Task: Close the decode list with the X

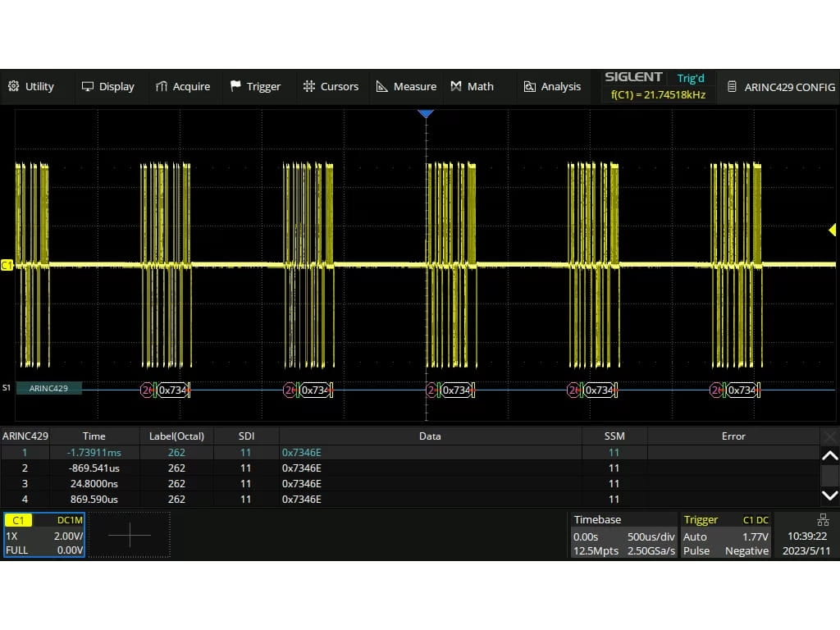Action: click(830, 436)
